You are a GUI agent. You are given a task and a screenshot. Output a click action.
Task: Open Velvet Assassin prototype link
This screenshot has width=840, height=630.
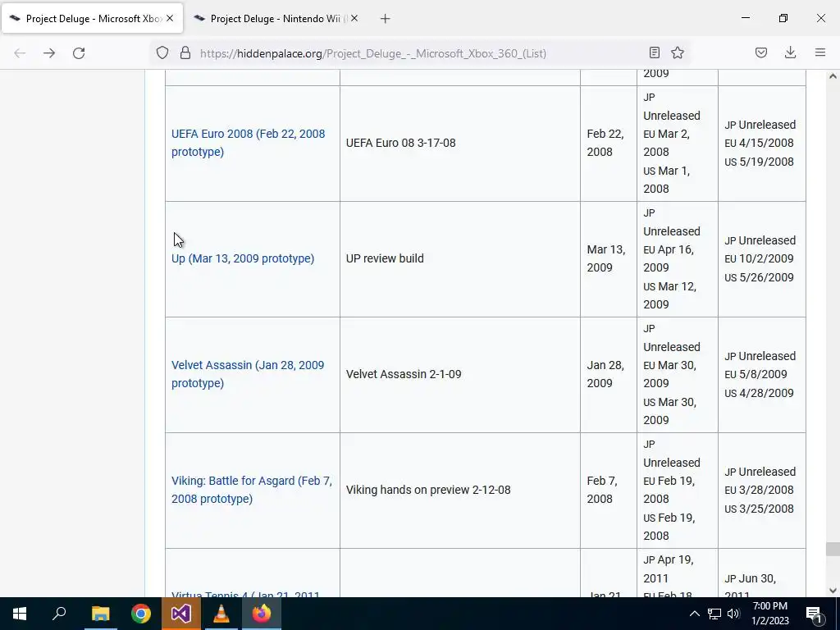point(248,374)
